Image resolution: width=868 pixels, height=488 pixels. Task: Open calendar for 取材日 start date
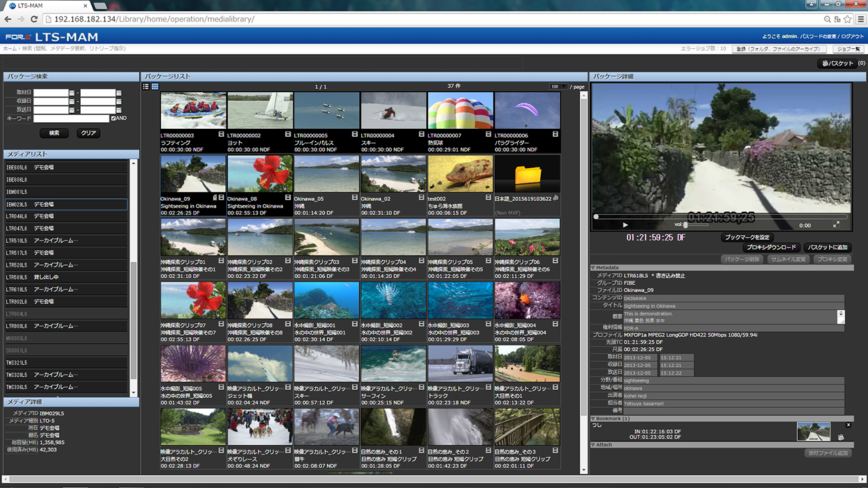point(72,93)
